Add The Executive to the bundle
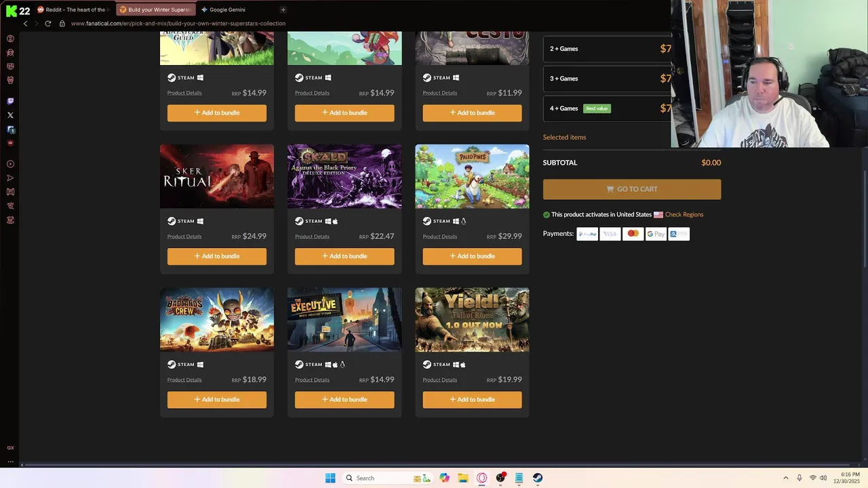Image resolution: width=868 pixels, height=488 pixels. click(344, 400)
